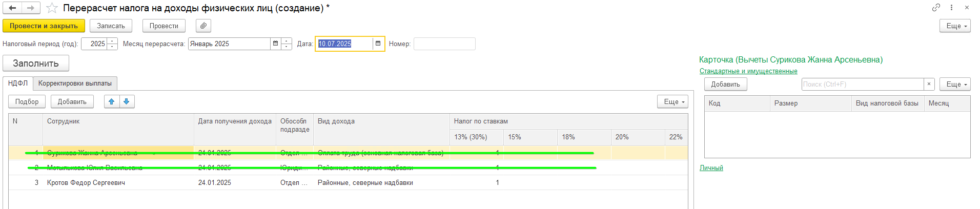Image resolution: width=980 pixels, height=209 pixels.
Task: Move the selected row down with blue arrow
Action: [x=127, y=101]
